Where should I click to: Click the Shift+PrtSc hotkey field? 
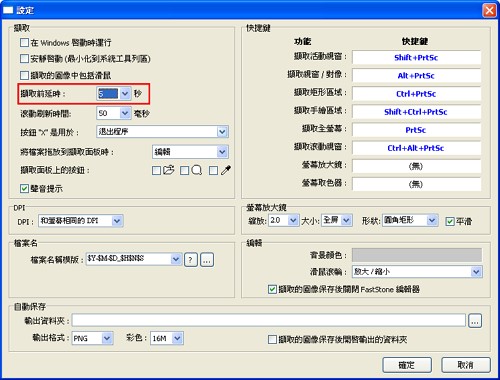[417, 57]
